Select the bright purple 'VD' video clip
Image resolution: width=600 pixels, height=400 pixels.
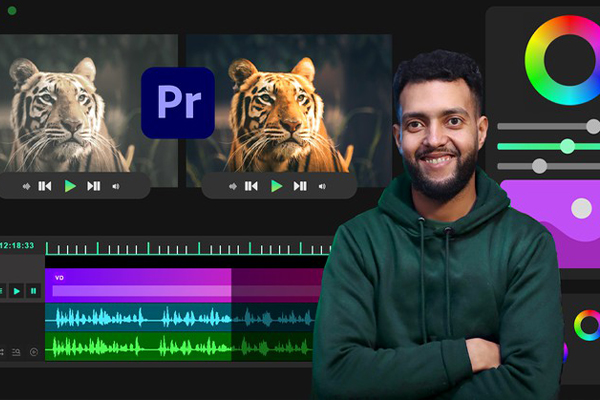click(138, 286)
